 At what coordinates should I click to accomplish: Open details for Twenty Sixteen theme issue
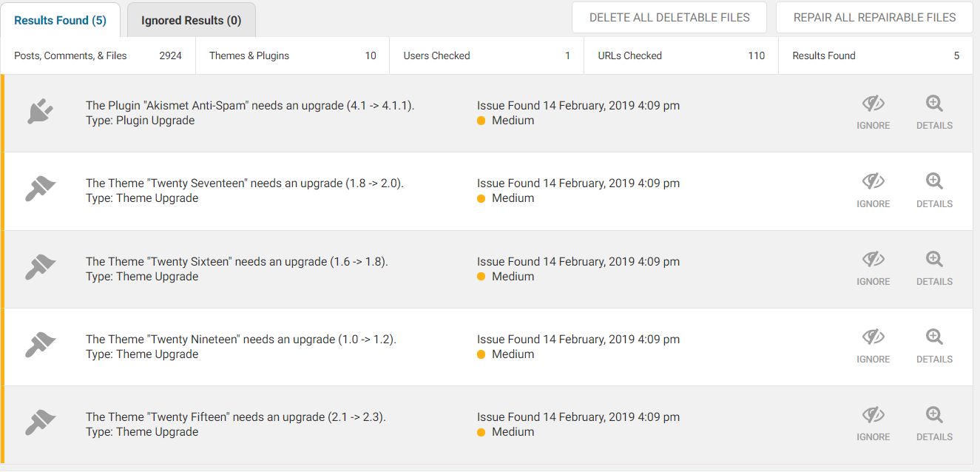point(934,269)
